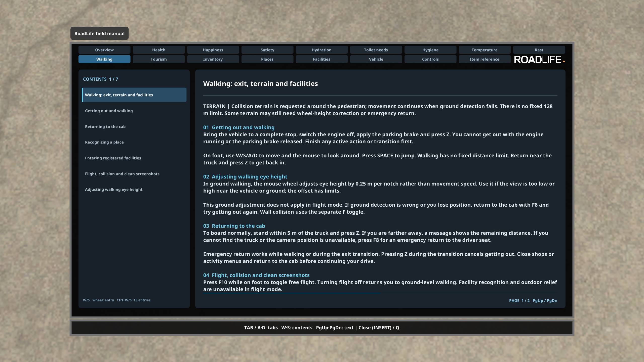The height and width of the screenshot is (362, 644).
Task: Go to the Hydration tab
Action: tap(322, 50)
